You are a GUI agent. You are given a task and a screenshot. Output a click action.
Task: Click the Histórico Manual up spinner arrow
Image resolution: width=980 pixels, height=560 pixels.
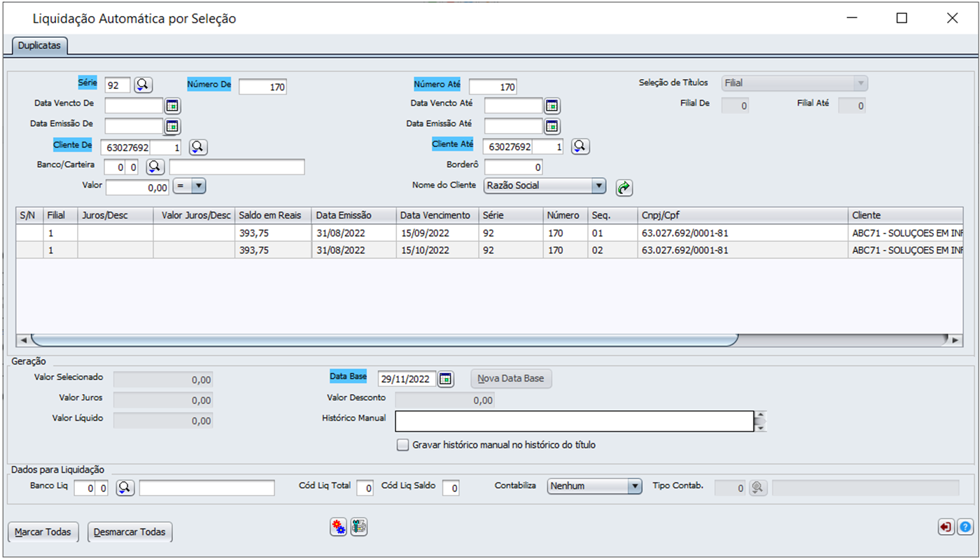tap(761, 416)
